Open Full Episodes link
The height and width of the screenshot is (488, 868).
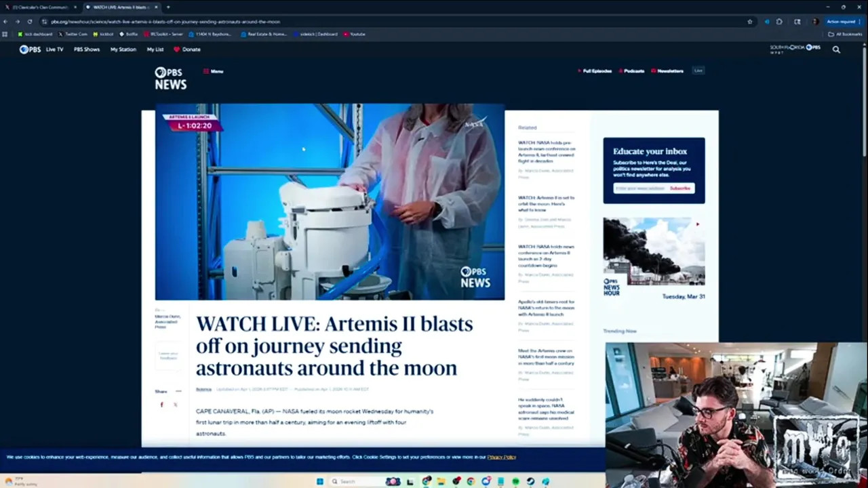point(595,71)
